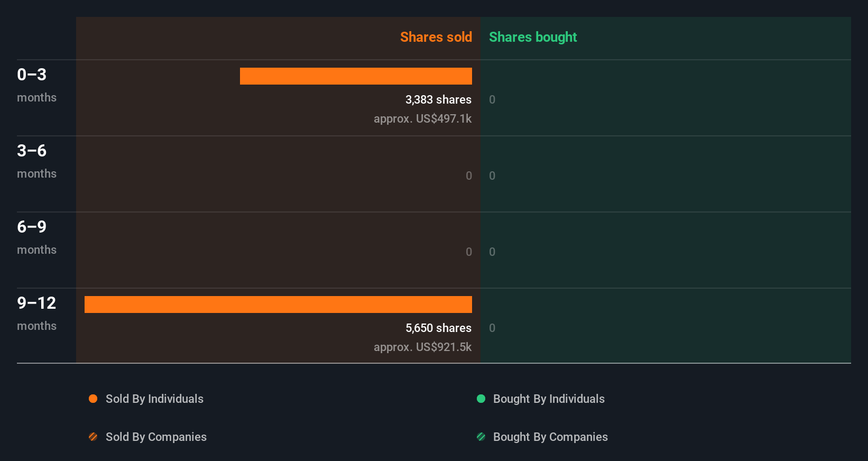The width and height of the screenshot is (868, 461).
Task: Select the 6–9 months row label
Action: 36,237
